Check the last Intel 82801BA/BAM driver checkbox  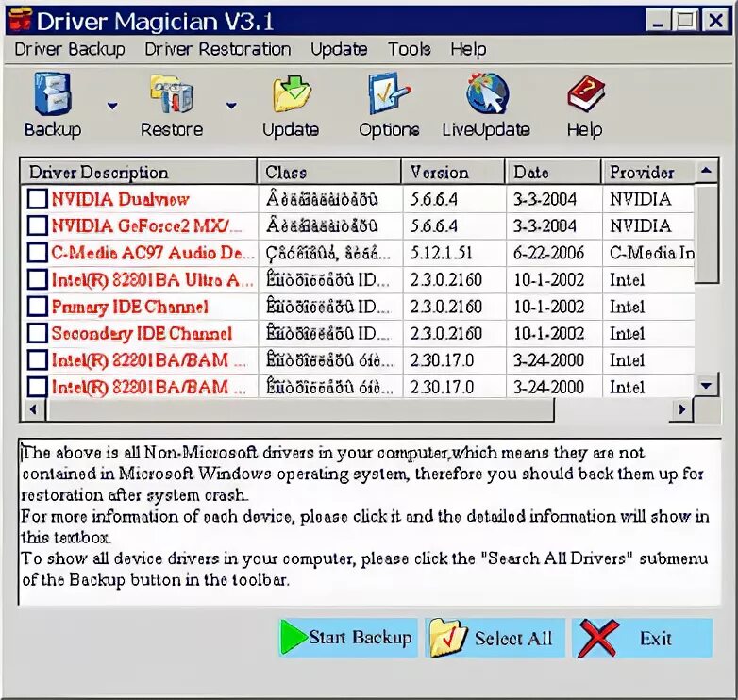(37, 387)
